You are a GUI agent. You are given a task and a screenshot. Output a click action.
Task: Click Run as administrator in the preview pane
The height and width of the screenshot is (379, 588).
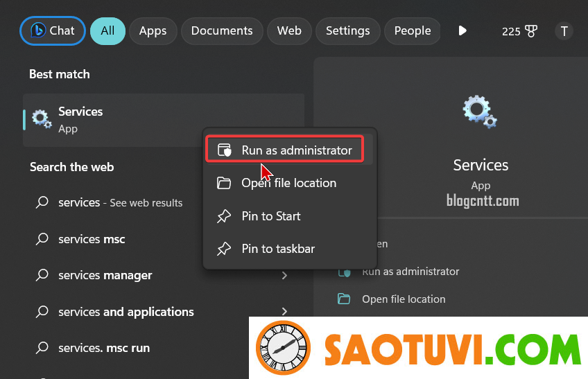click(410, 272)
